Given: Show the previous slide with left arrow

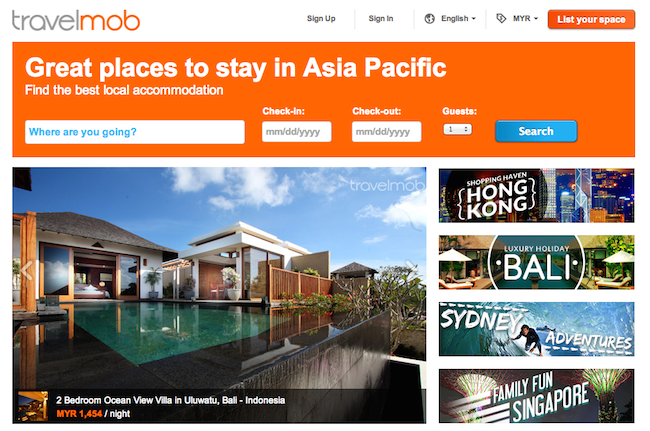Looking at the screenshot, I should (x=27, y=271).
